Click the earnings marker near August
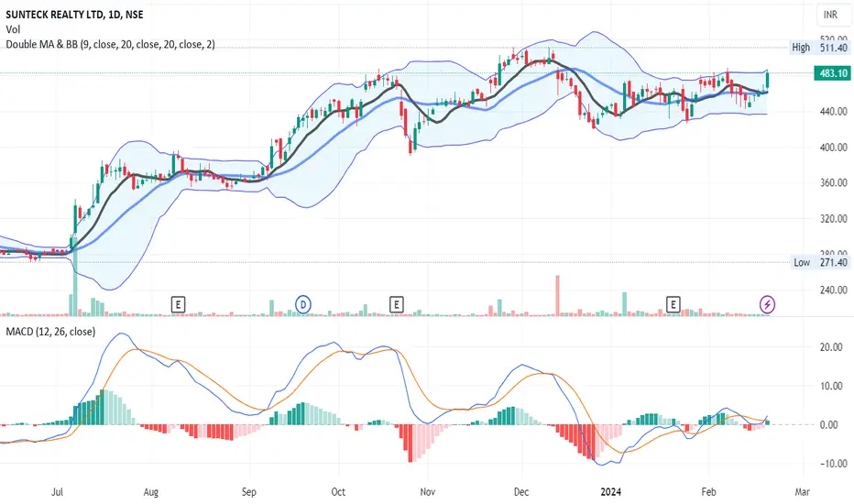 (x=178, y=304)
